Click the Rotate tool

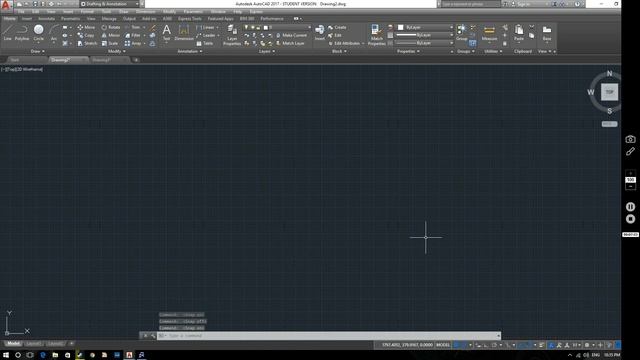(111, 27)
